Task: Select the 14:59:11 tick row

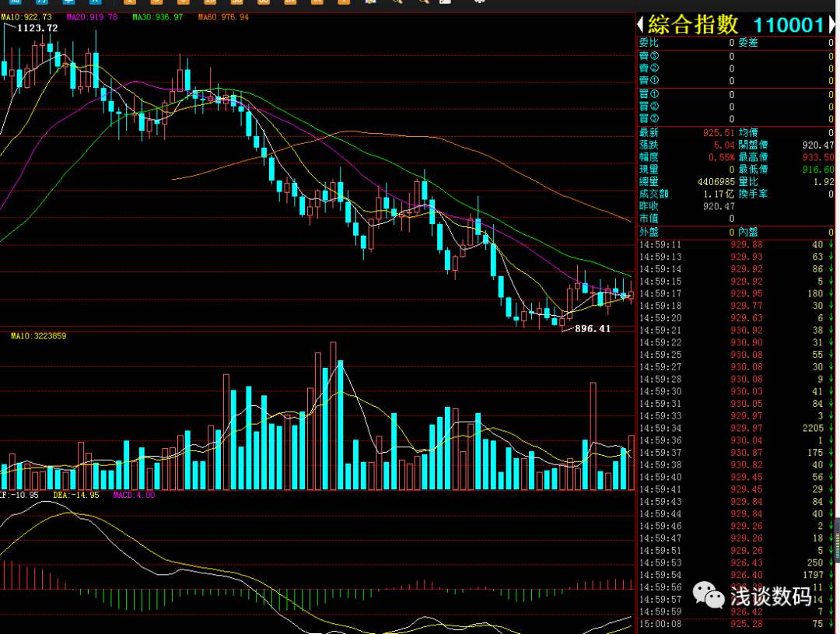Action: (736, 245)
